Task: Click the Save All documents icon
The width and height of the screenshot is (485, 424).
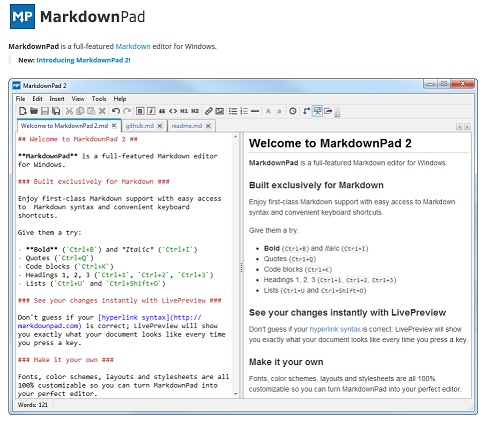Action: click(56, 111)
